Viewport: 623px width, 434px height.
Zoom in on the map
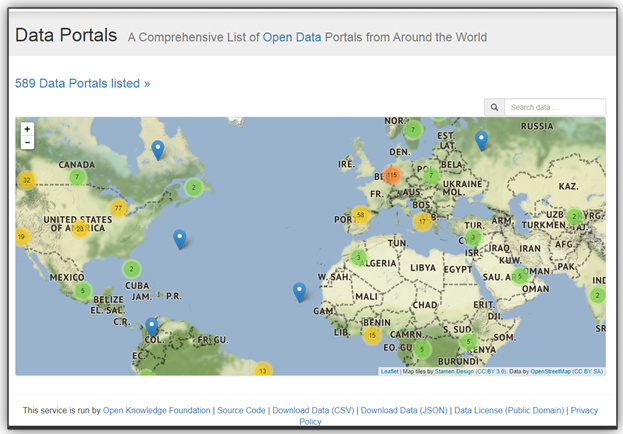[x=27, y=129]
